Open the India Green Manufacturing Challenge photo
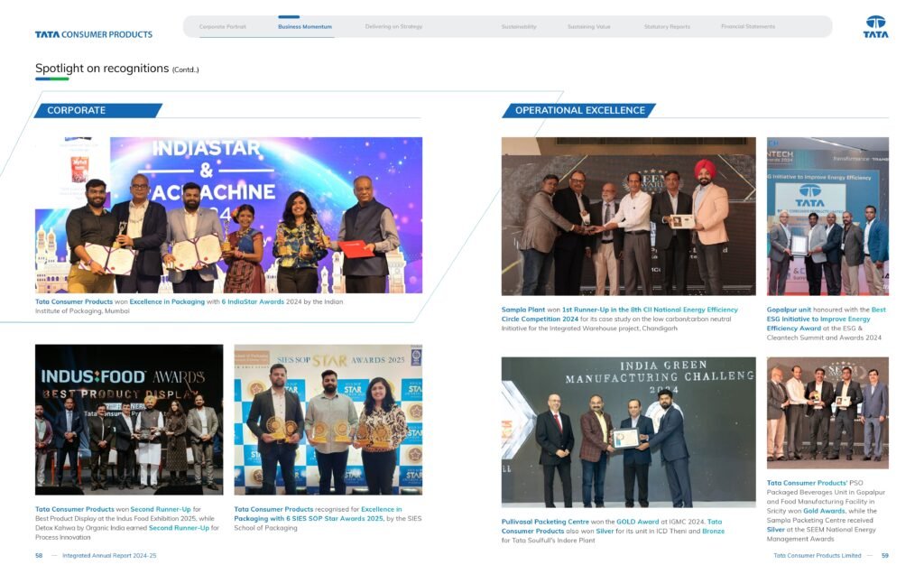 [628, 432]
